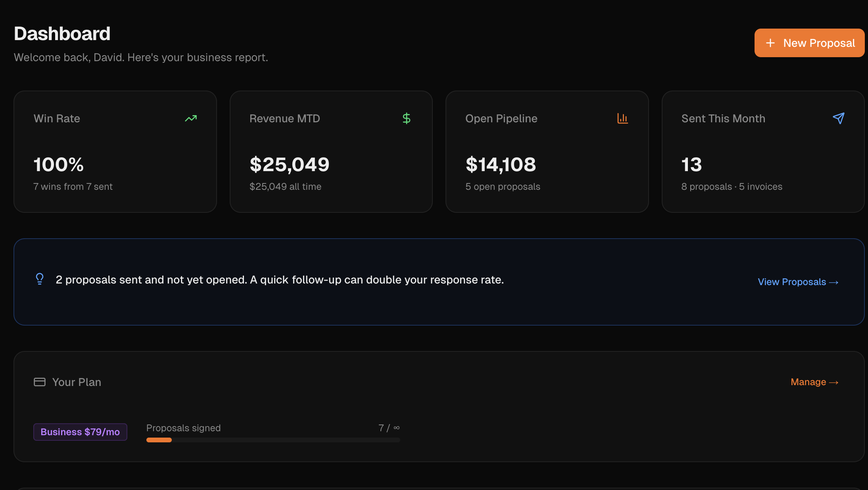Click the 7 of infinity counter
Screen dimensions: 868x490
389,428
